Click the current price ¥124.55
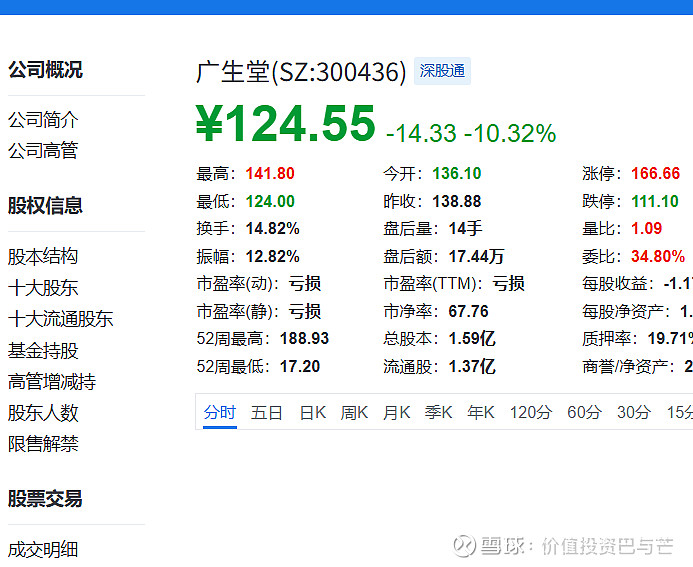The width and height of the screenshot is (693, 567). click(286, 123)
